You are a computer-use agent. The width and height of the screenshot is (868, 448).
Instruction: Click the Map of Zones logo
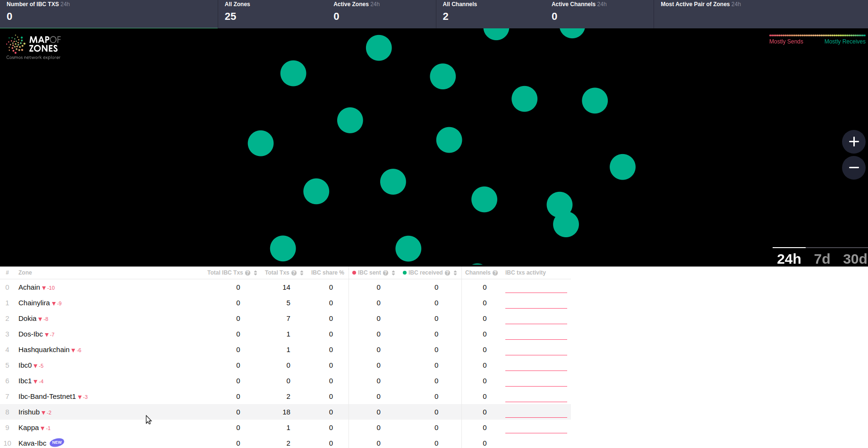[34, 47]
